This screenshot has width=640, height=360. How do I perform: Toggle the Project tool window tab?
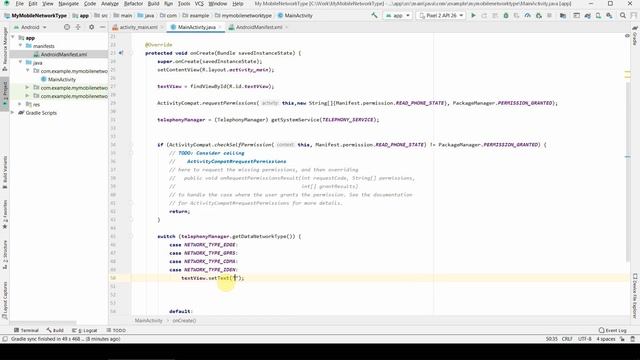point(5,93)
